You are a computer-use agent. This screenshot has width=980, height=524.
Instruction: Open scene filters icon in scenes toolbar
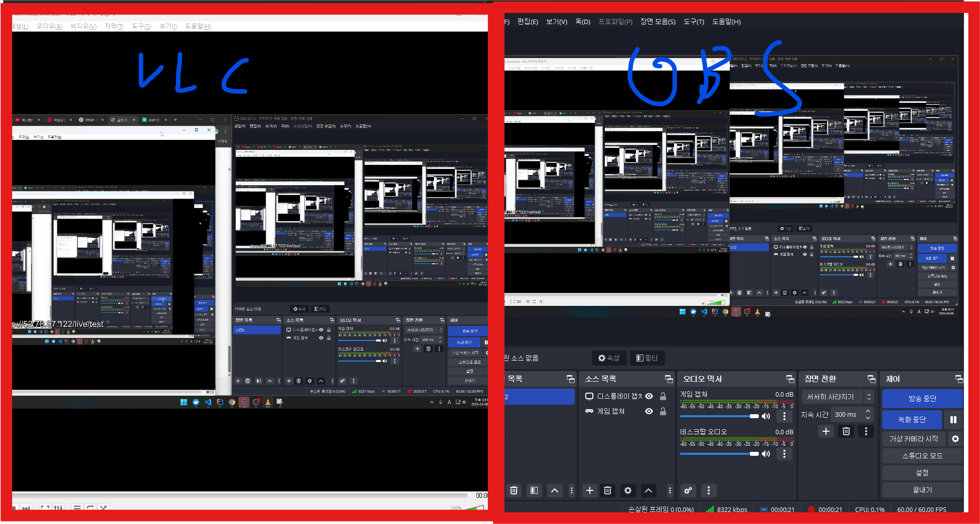[x=534, y=490]
